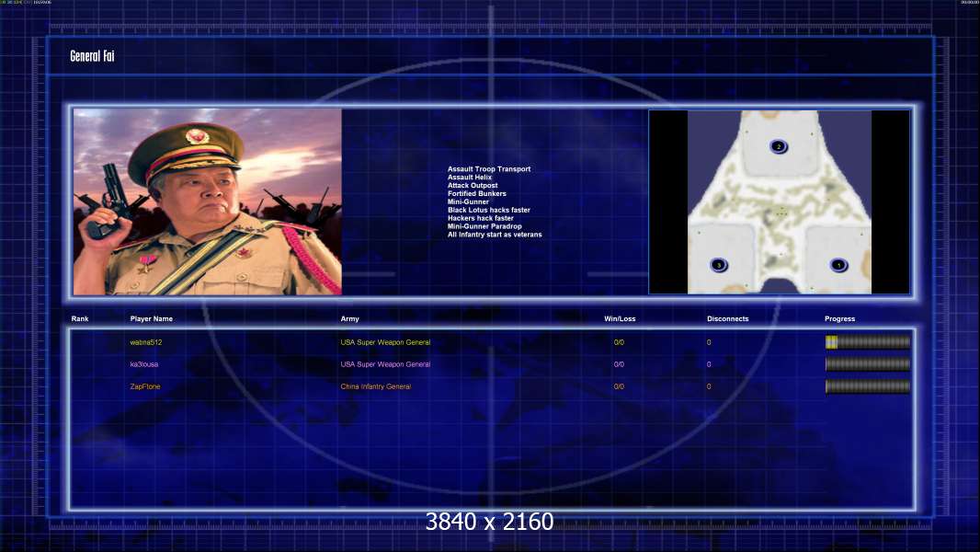Click ZapFtone's loading progress bar
The width and height of the screenshot is (980, 552).
tap(868, 386)
